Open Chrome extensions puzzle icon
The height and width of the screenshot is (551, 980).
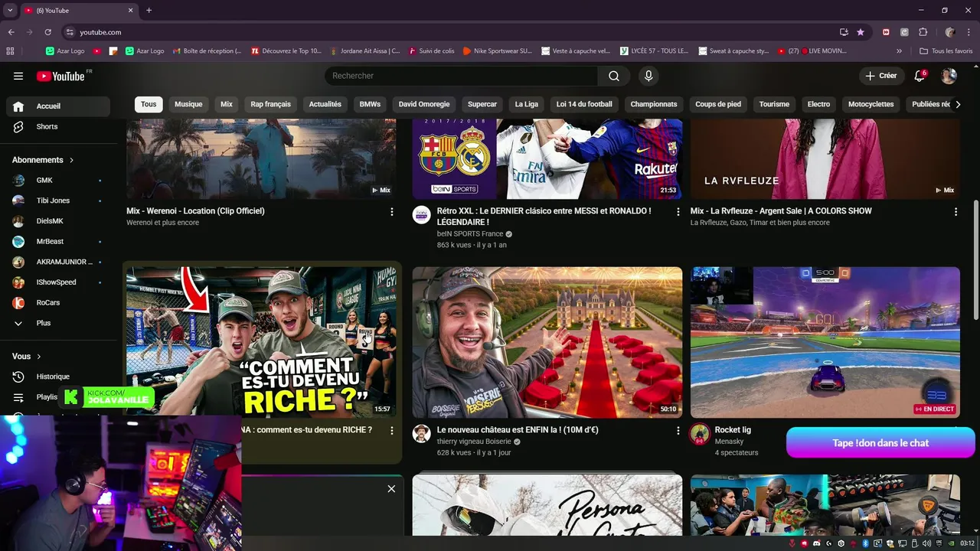pos(923,32)
